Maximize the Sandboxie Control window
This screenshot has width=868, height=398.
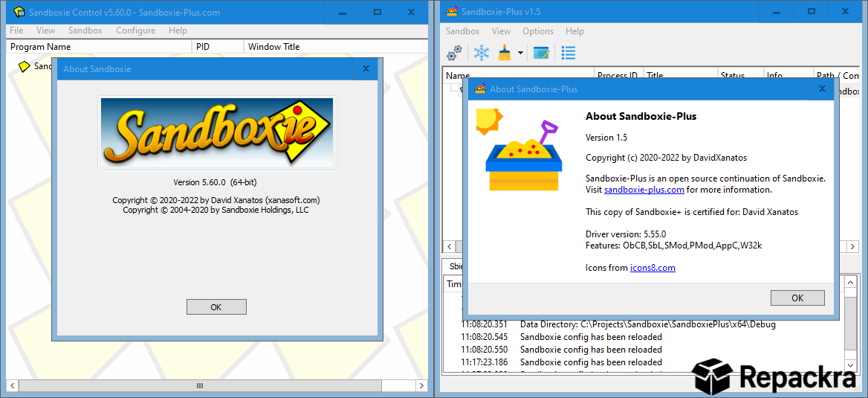(378, 12)
